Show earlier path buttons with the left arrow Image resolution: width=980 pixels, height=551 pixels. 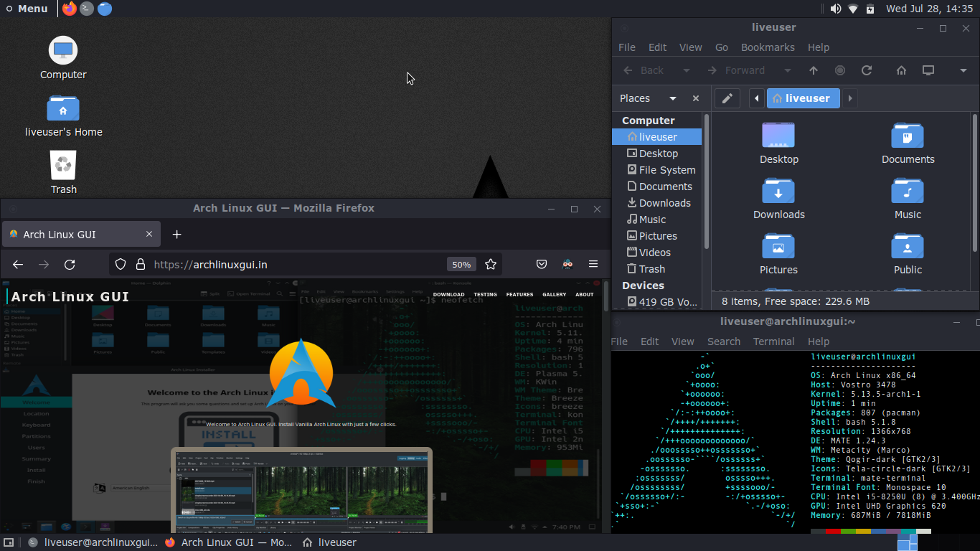tap(756, 98)
